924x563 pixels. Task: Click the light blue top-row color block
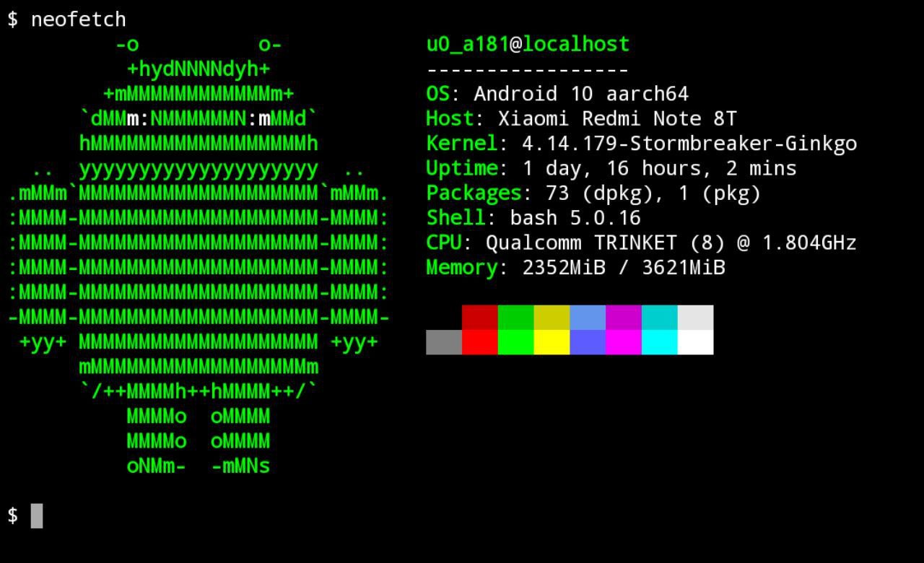point(588,318)
